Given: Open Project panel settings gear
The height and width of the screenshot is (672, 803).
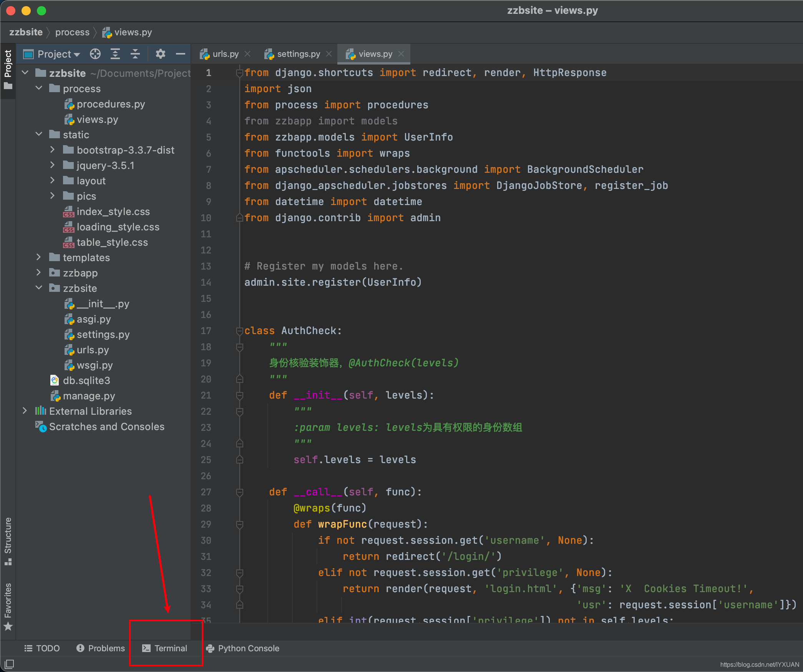Looking at the screenshot, I should [x=161, y=54].
